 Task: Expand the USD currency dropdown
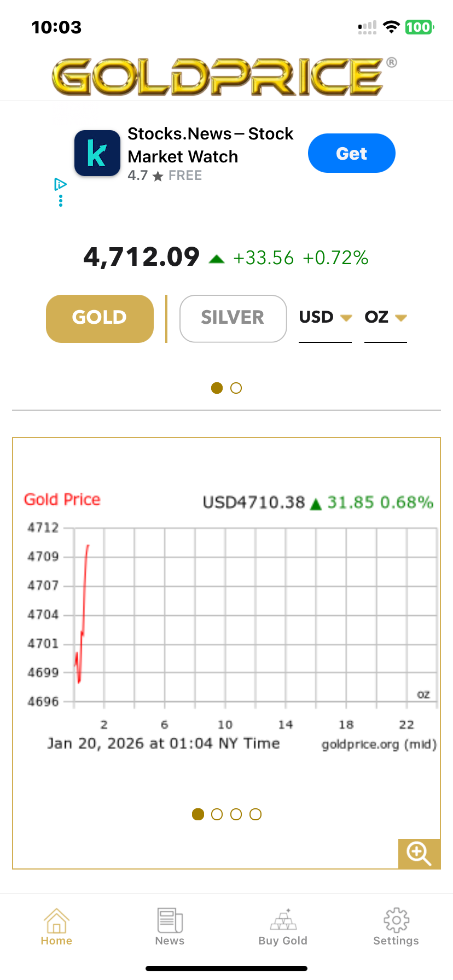[x=325, y=318]
